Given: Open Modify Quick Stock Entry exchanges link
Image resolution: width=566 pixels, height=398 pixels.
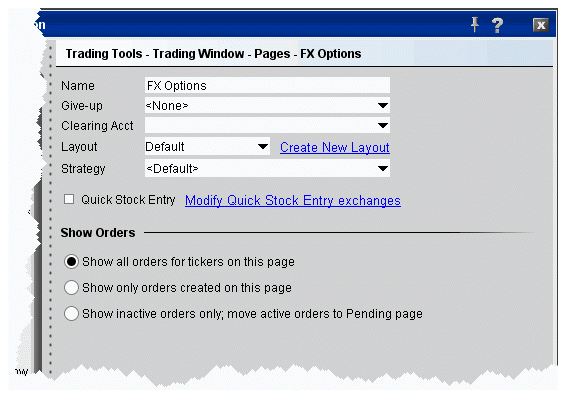Looking at the screenshot, I should point(293,200).
